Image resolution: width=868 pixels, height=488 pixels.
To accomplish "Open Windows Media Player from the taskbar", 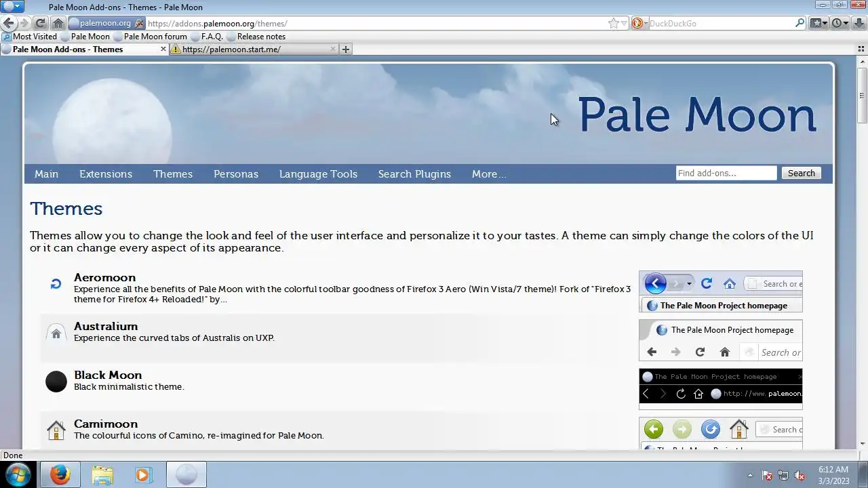I will point(144,475).
